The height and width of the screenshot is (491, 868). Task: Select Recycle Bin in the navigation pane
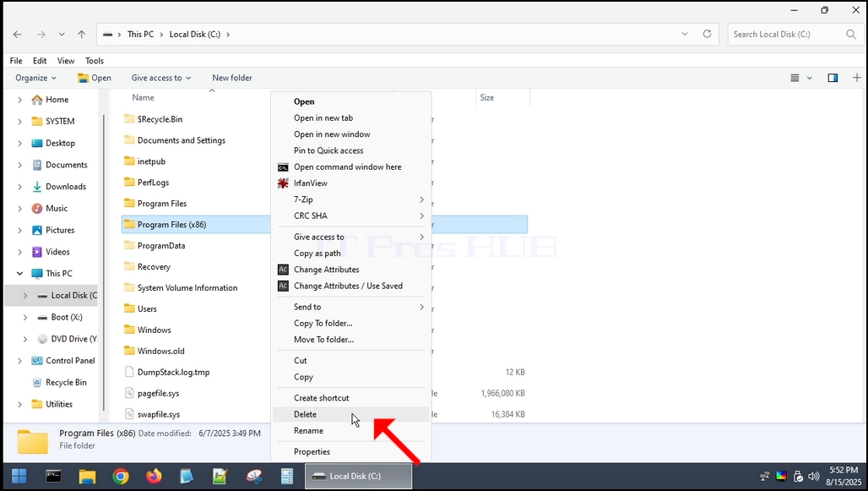tap(65, 382)
